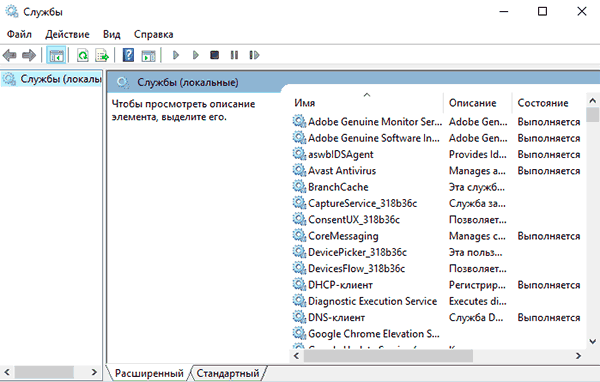Click gear icon next to BranchCache
The width and height of the screenshot is (600, 382).
click(x=299, y=187)
